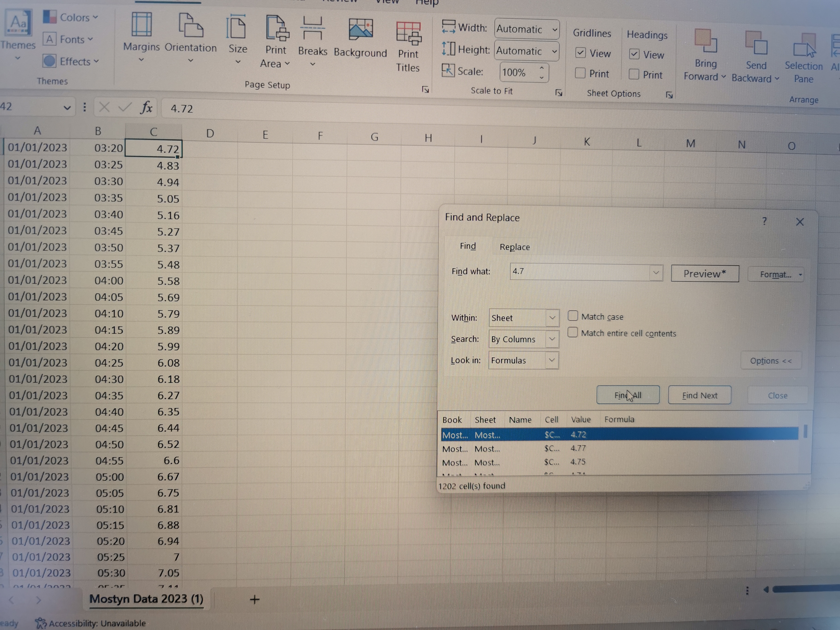Image resolution: width=840 pixels, height=630 pixels.
Task: Expand the Within Sheet dropdown
Action: click(524, 318)
